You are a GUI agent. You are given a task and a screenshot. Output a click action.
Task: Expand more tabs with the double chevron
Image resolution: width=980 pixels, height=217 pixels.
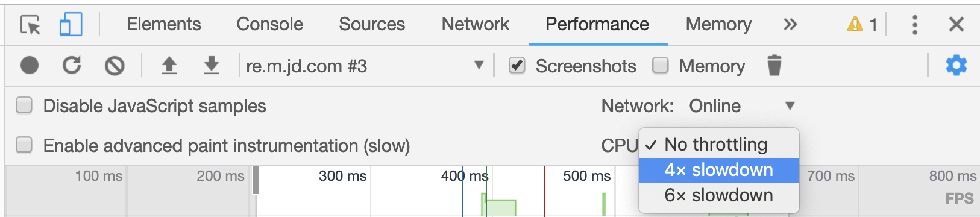tap(790, 24)
